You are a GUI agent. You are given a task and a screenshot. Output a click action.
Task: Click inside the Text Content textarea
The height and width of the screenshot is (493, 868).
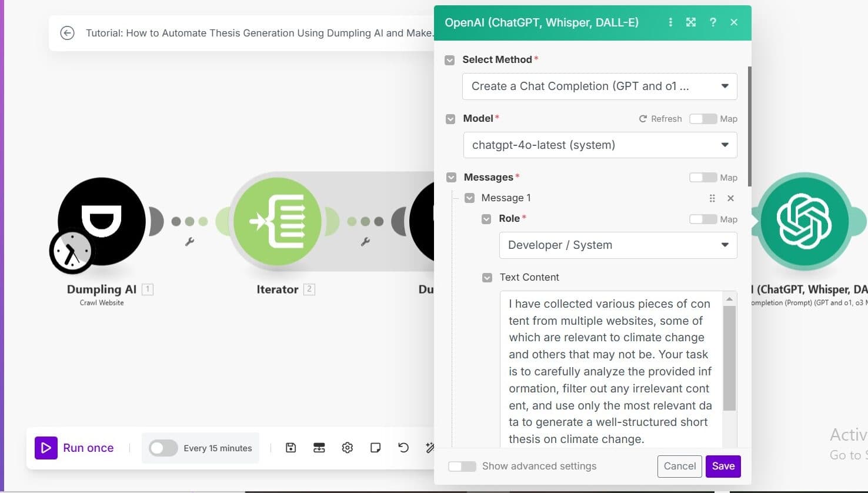click(612, 371)
